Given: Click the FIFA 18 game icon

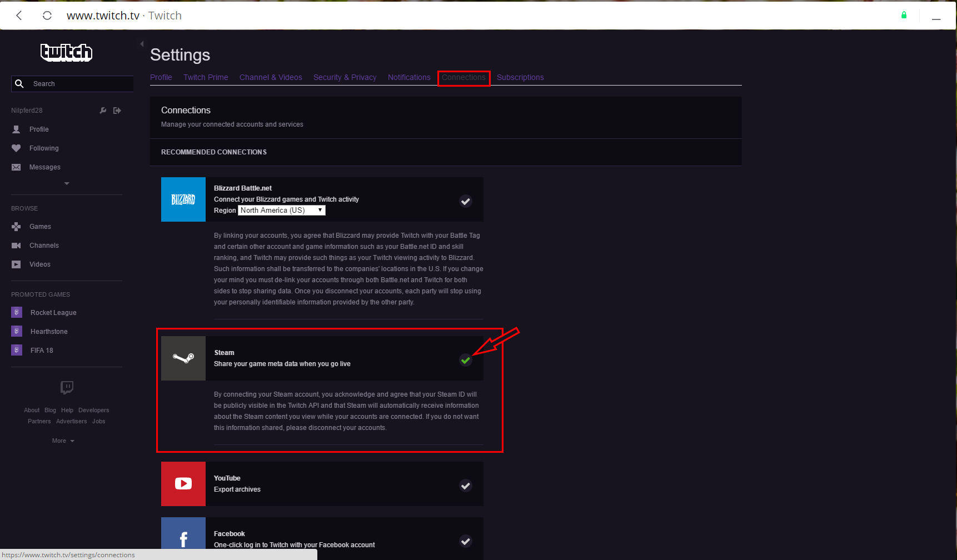Looking at the screenshot, I should (x=17, y=350).
